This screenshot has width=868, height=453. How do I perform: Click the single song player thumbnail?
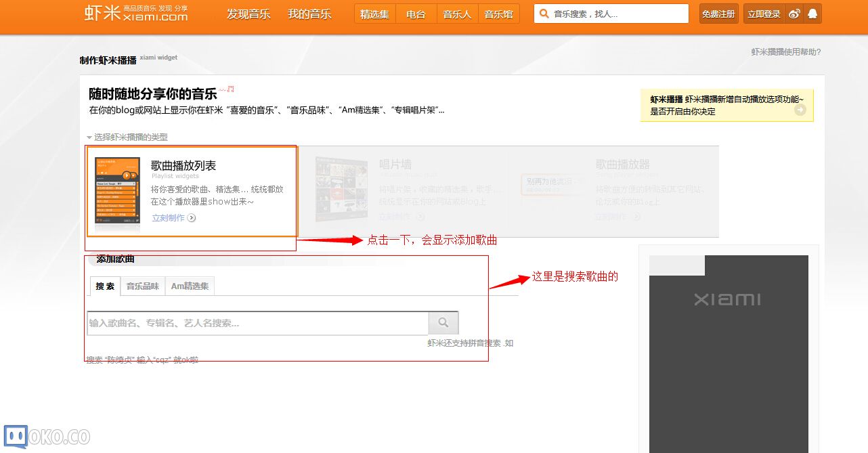pyautogui.click(x=552, y=184)
